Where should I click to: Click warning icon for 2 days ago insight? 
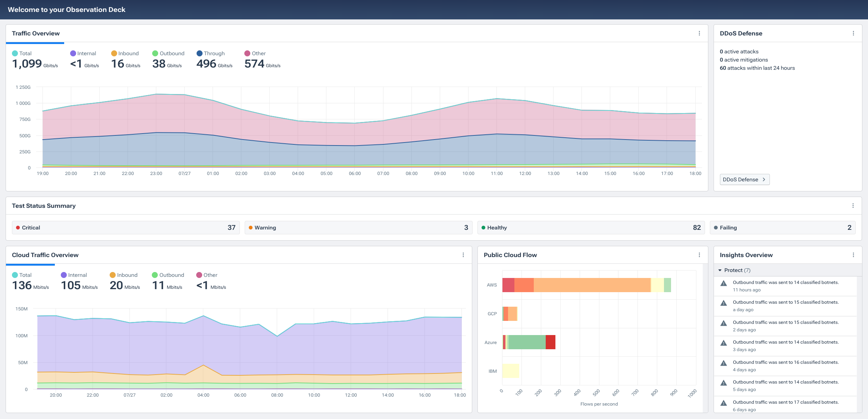724,323
